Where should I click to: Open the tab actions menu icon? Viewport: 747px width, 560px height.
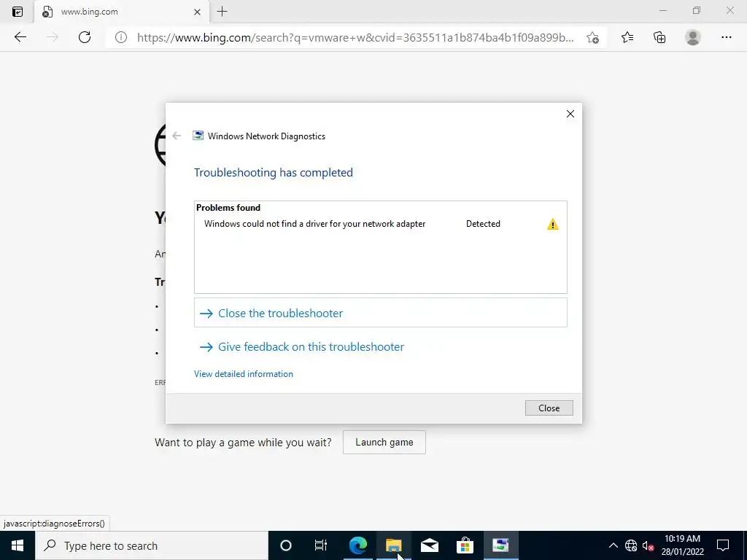tap(18, 12)
